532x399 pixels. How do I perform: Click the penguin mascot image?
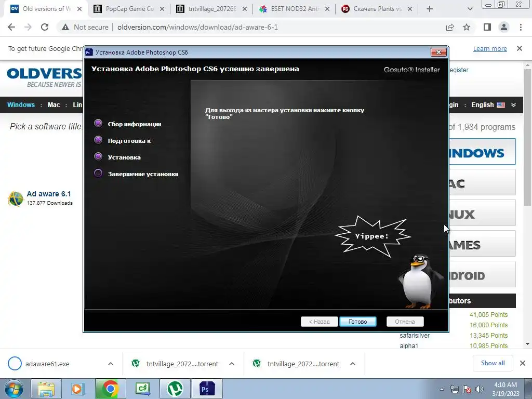coord(420,282)
